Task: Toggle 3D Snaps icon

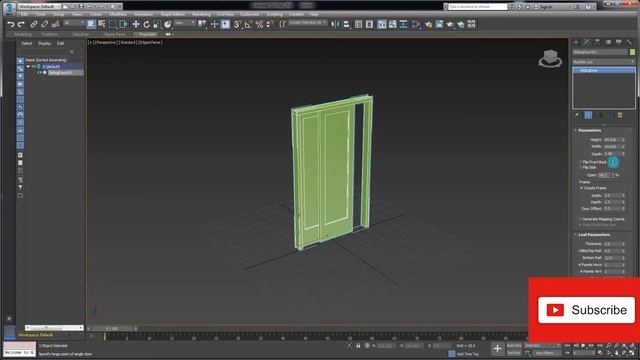Action: click(238, 24)
